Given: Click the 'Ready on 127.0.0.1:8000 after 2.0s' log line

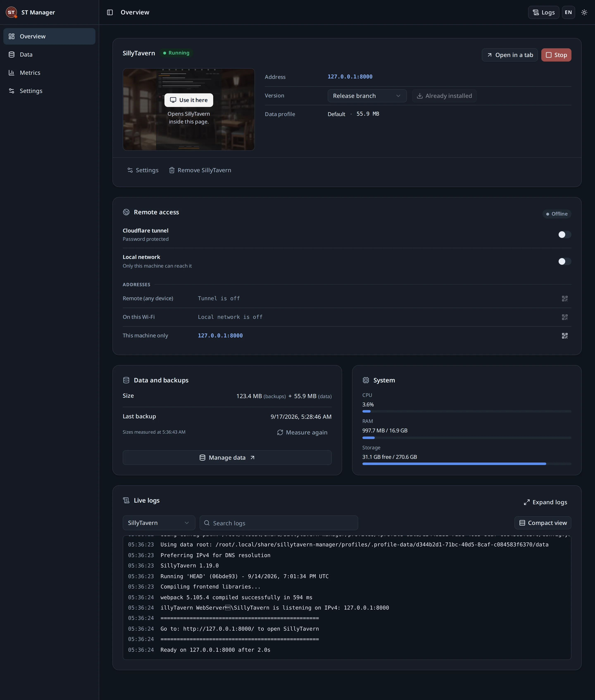Looking at the screenshot, I should (x=215, y=650).
